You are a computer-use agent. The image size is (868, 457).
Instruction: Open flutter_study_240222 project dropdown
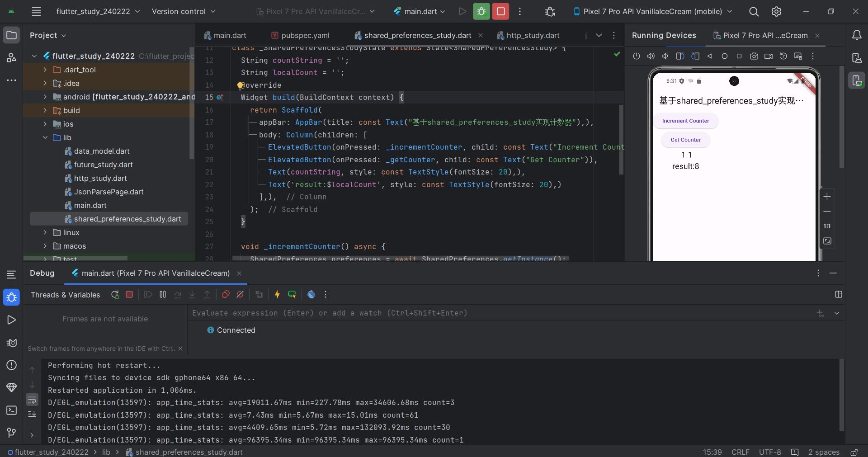(x=98, y=11)
